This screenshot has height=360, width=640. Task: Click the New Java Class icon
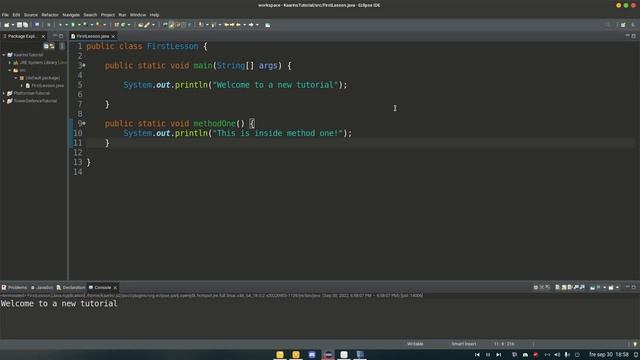coord(123,25)
